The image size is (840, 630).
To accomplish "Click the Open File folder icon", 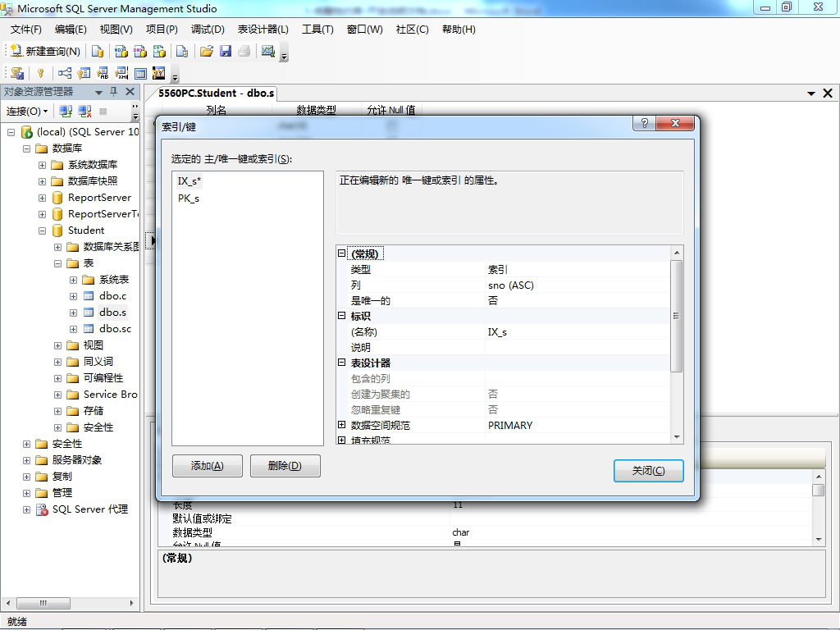I will point(206,51).
